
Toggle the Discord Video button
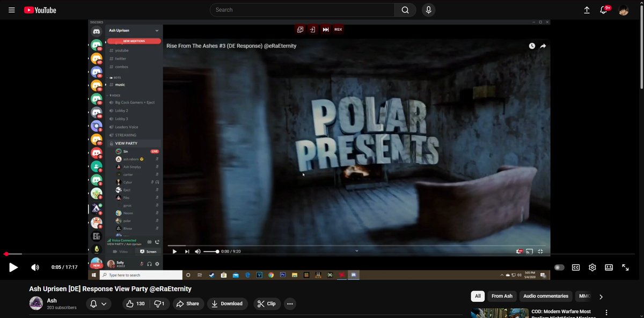click(x=120, y=251)
